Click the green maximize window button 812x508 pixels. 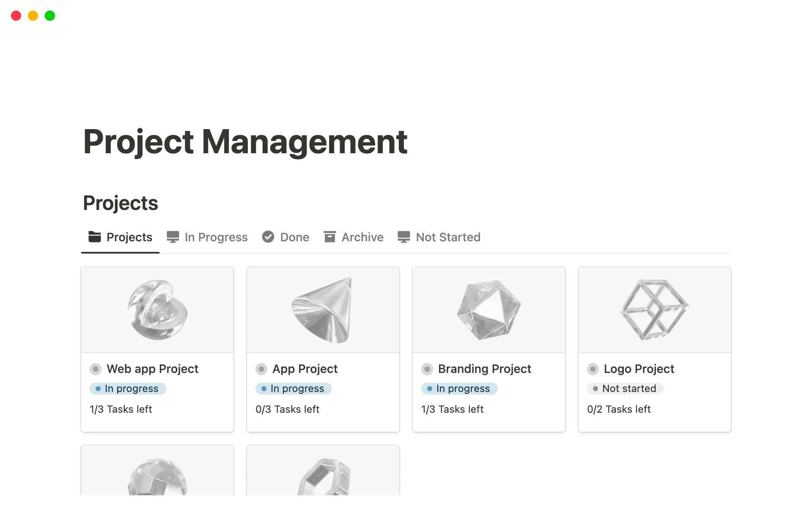(x=50, y=16)
